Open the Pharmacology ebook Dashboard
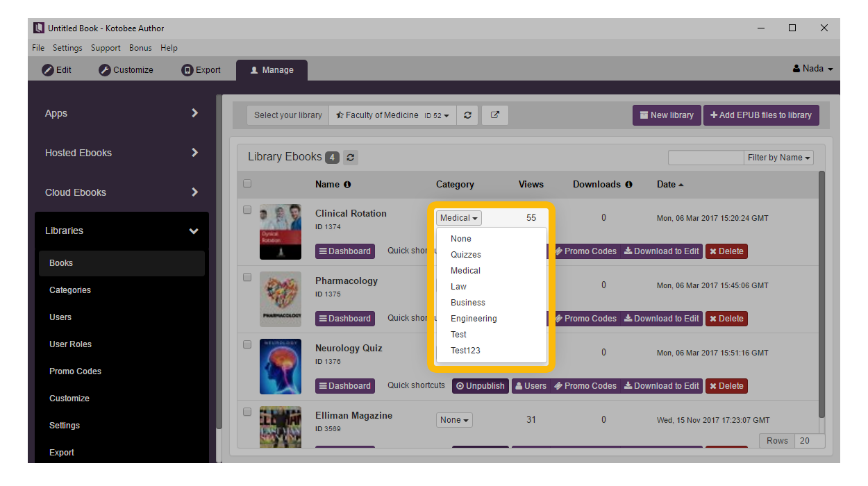This screenshot has width=868, height=486. point(344,319)
